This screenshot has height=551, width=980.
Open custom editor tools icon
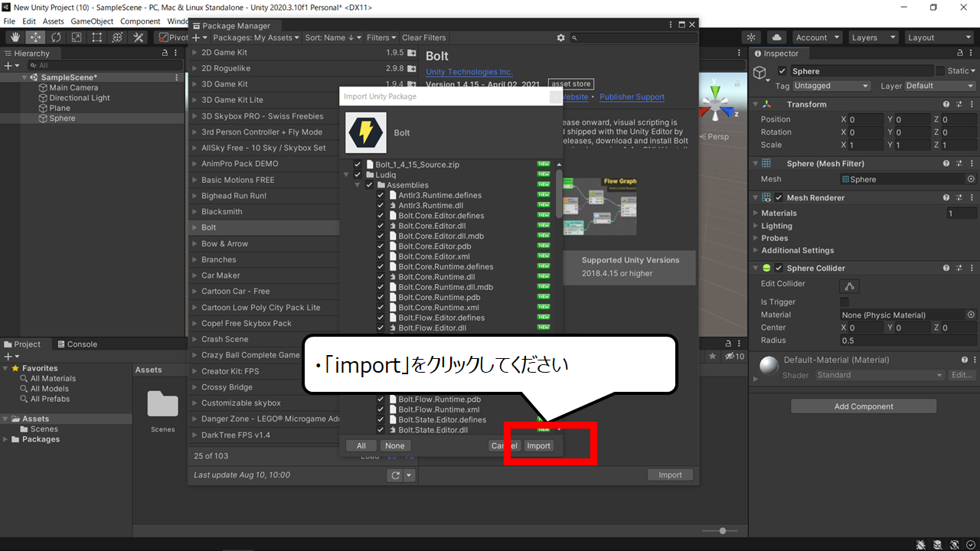pyautogui.click(x=139, y=37)
